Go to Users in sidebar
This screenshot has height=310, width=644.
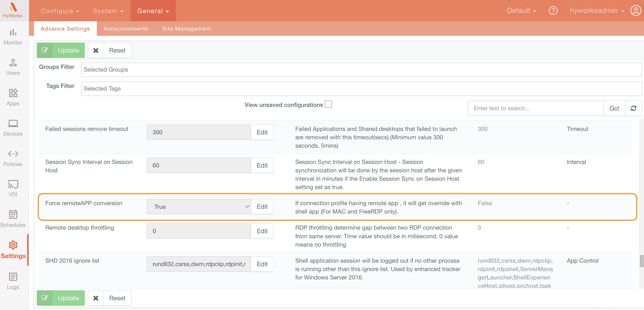[13, 67]
